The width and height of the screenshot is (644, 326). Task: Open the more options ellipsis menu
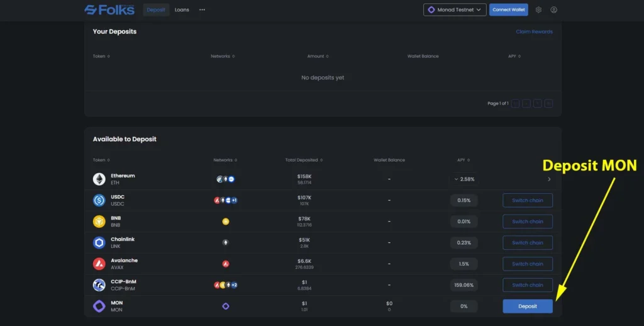202,9
